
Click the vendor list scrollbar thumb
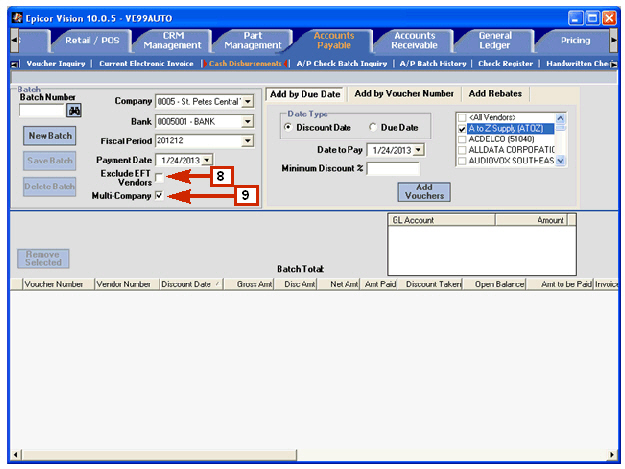[x=560, y=128]
